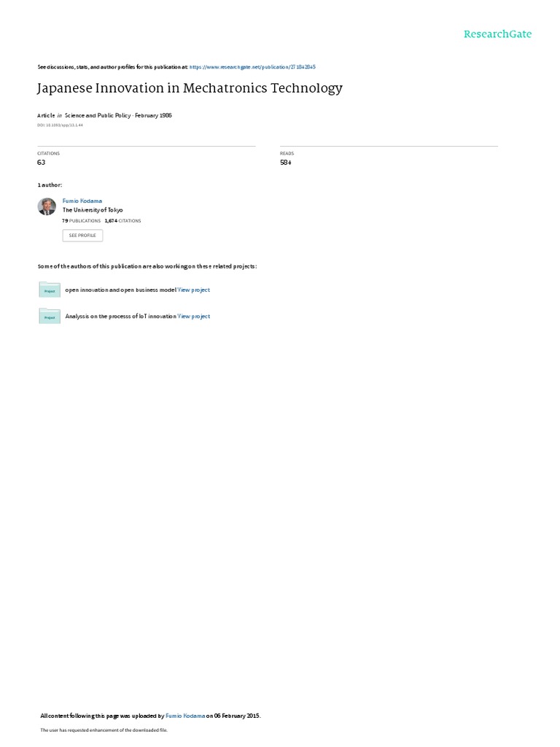Click the IoT innovation project folder icon

click(x=50, y=316)
